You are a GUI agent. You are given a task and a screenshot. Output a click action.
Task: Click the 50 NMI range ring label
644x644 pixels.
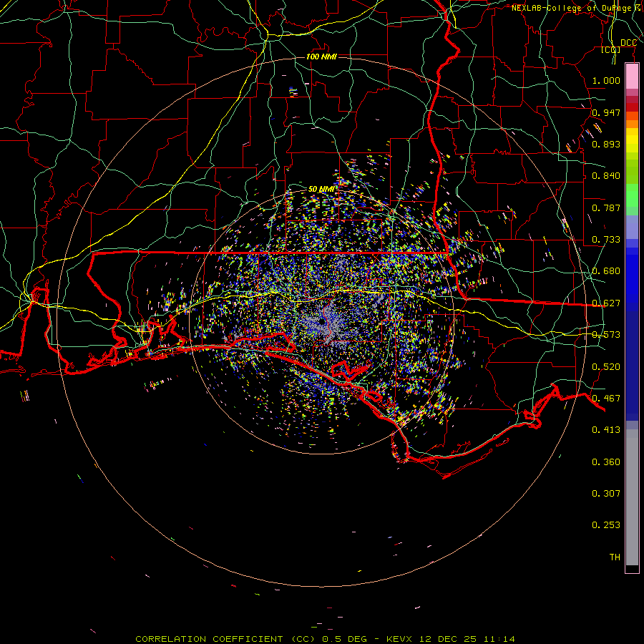pyautogui.click(x=321, y=189)
